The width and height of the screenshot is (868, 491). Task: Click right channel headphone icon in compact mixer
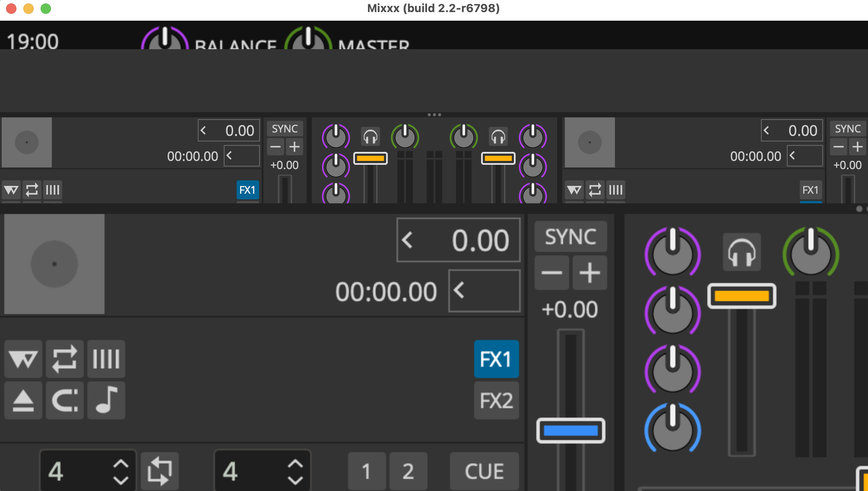(x=498, y=137)
